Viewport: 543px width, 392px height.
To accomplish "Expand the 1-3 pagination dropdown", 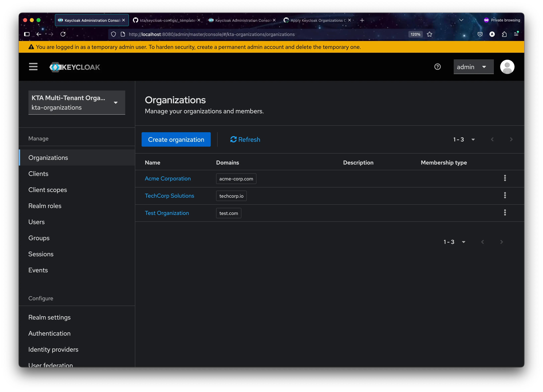I will [x=473, y=139].
